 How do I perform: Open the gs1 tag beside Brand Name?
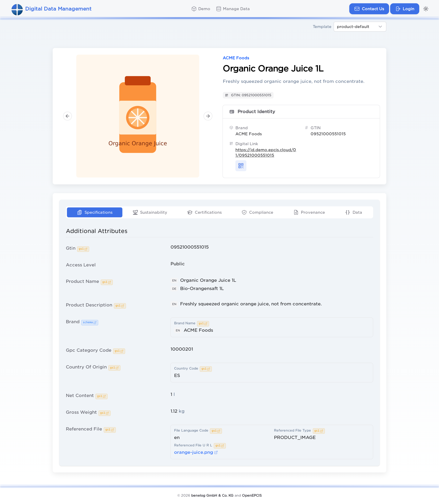(203, 323)
